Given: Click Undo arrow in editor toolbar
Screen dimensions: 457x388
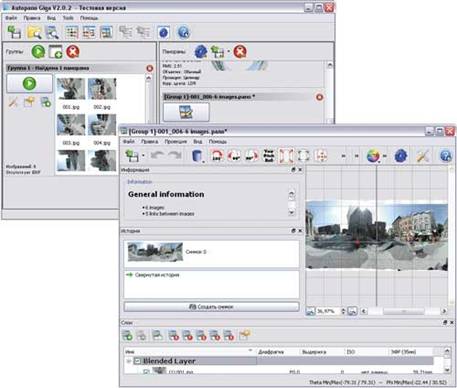Looking at the screenshot, I should [x=157, y=155].
